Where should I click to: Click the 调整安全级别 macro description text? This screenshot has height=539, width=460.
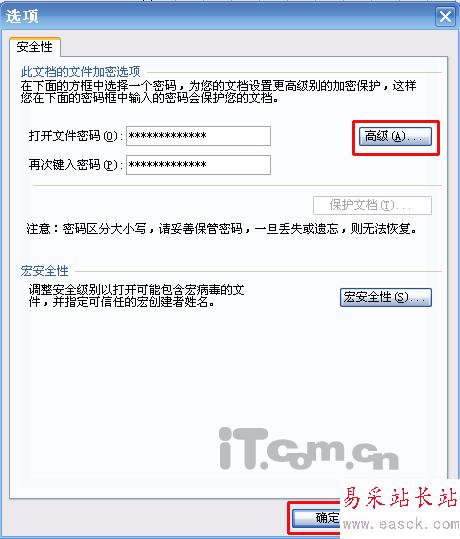pos(136,296)
